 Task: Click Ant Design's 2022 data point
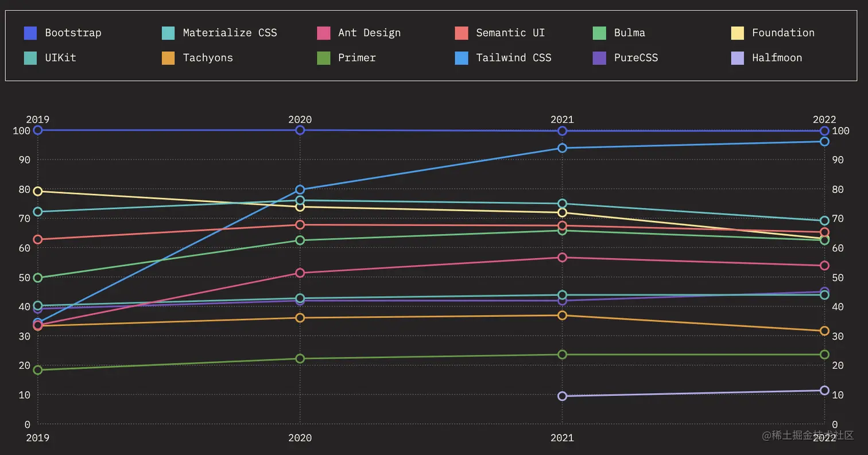coord(824,266)
